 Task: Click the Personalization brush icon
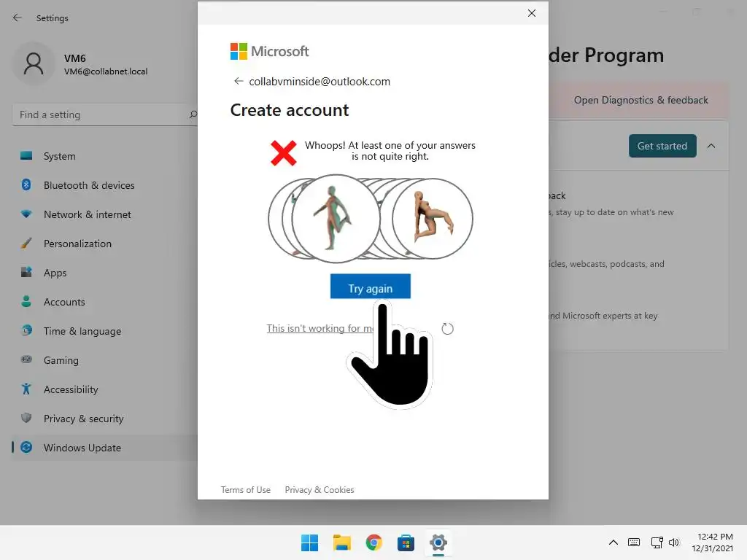(26, 244)
